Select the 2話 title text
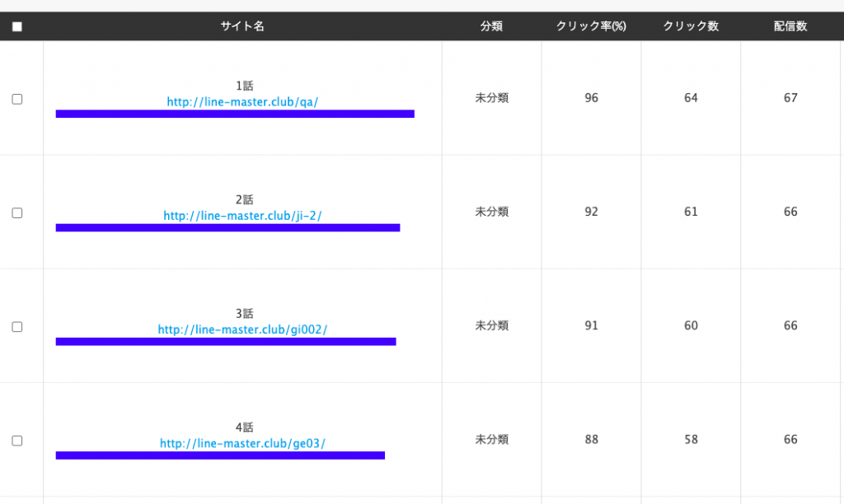Screen dimensions: 844x504 (244, 199)
